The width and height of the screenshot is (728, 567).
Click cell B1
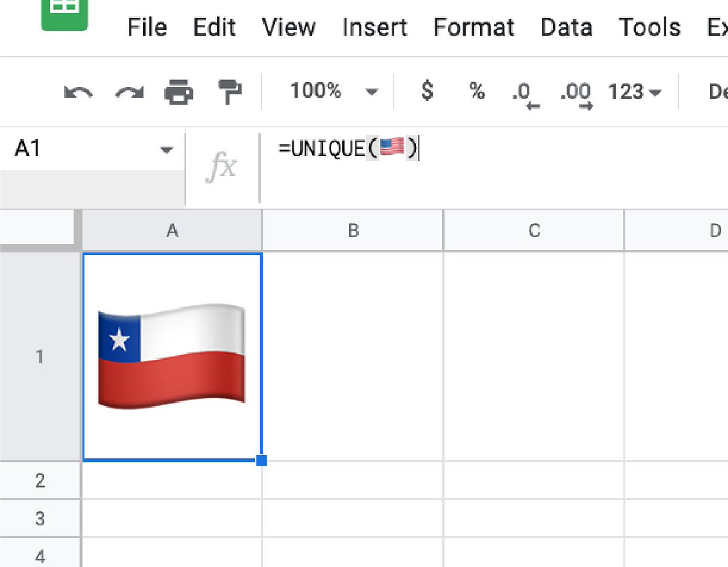(x=353, y=357)
